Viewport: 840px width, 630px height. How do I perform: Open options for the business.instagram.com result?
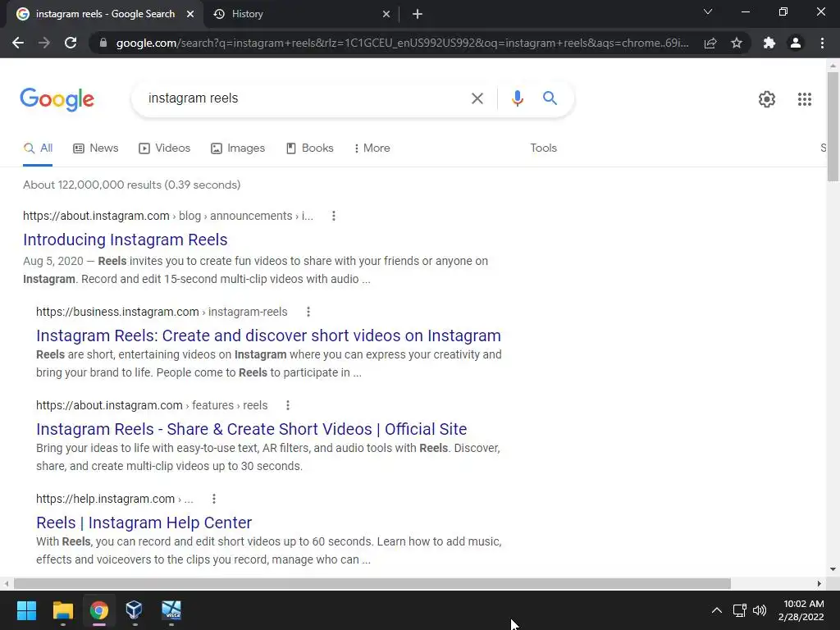coord(308,312)
